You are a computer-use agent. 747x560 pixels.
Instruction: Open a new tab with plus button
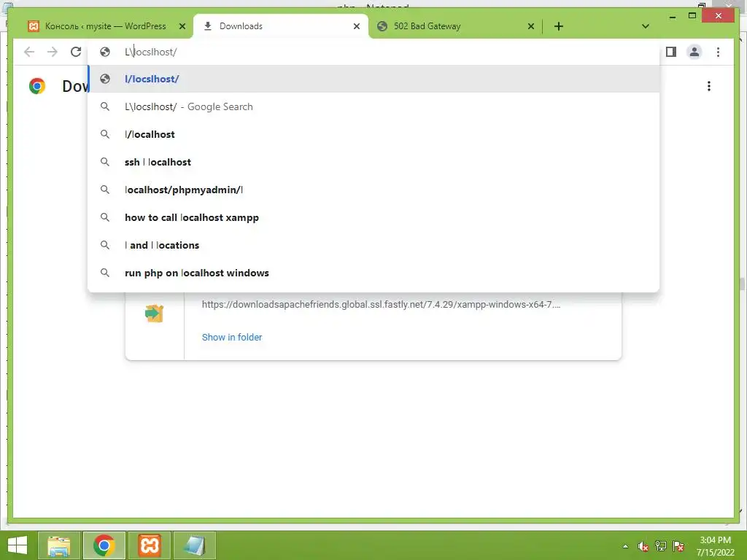[559, 26]
